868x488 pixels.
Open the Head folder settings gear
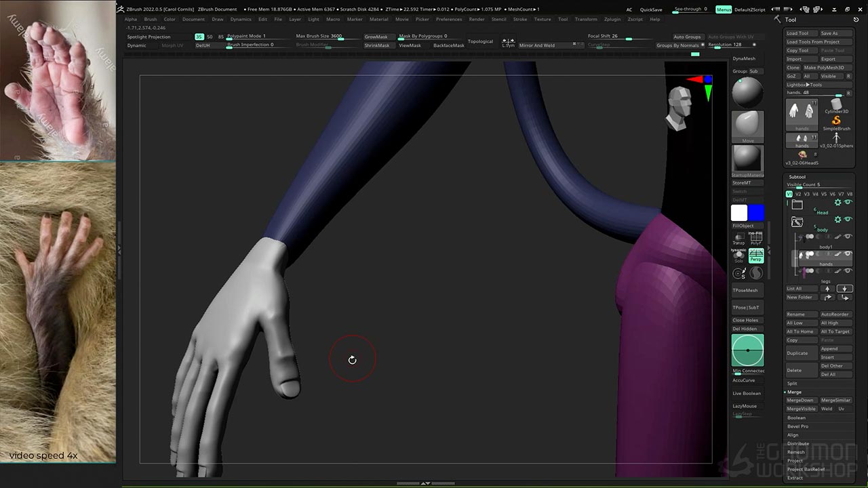837,203
